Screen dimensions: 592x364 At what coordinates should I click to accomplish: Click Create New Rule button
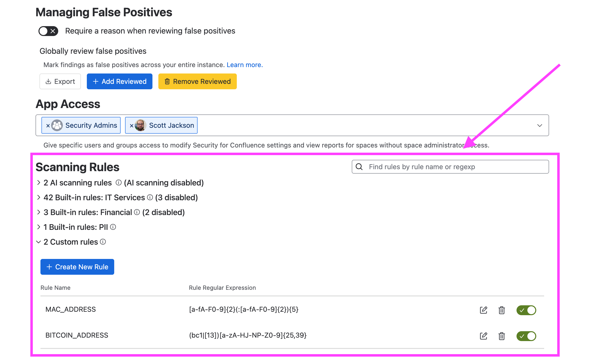tap(77, 267)
